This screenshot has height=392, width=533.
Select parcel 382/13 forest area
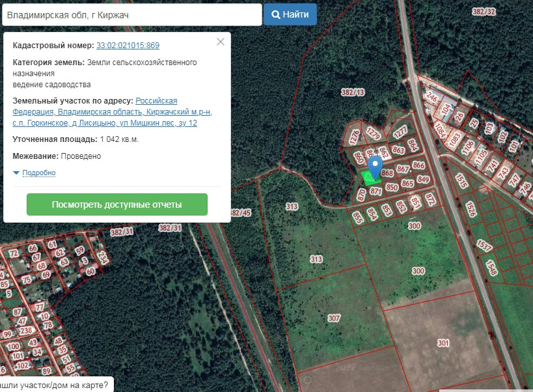(x=353, y=92)
